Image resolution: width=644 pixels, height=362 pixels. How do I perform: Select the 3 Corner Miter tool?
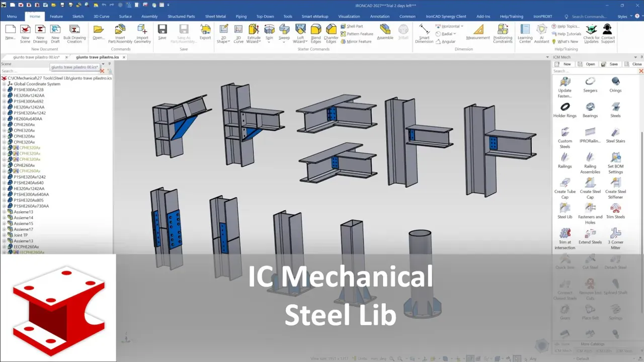[x=615, y=239]
